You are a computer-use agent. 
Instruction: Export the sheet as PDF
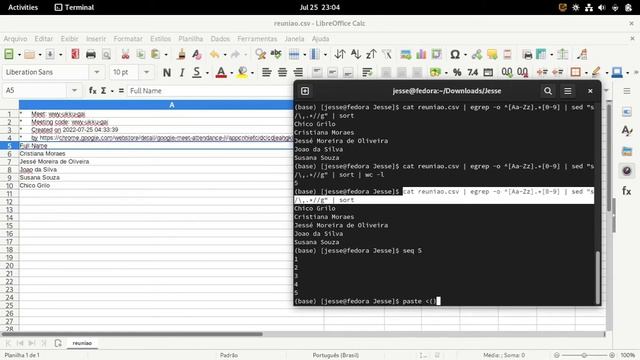[75, 54]
